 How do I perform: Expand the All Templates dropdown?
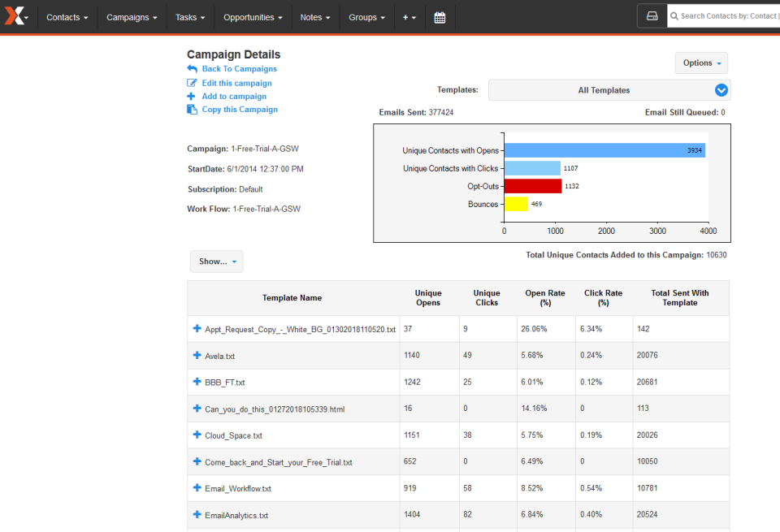(721, 90)
